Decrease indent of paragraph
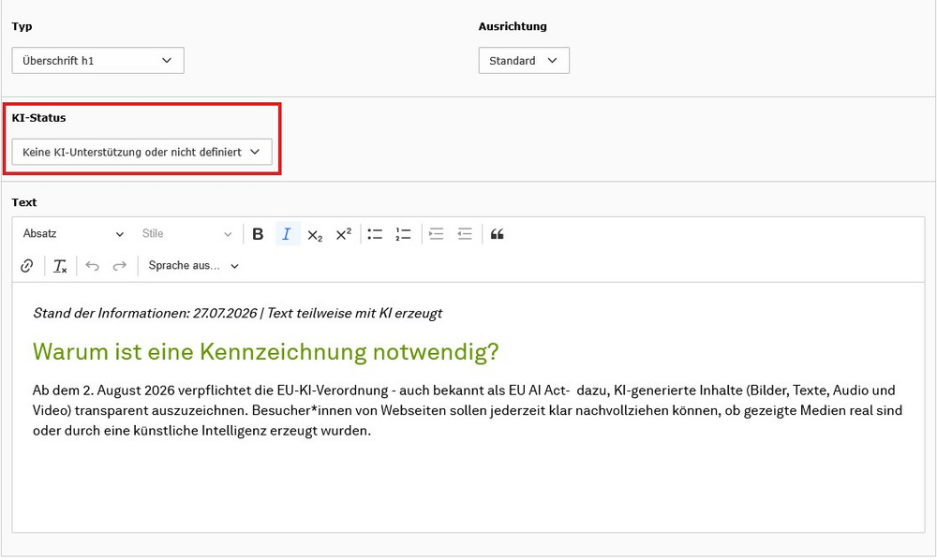Screen dimensions: 937x560 (x=465, y=234)
